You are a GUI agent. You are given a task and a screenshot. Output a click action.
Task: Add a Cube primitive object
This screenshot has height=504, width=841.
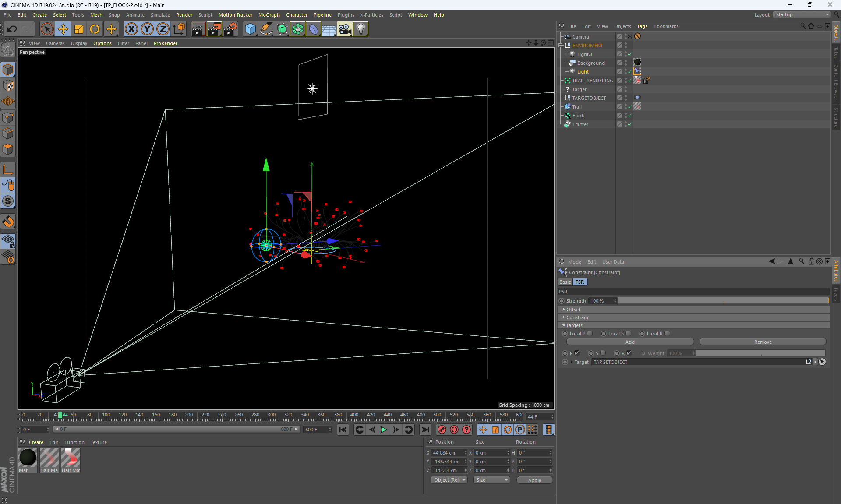(x=250, y=29)
